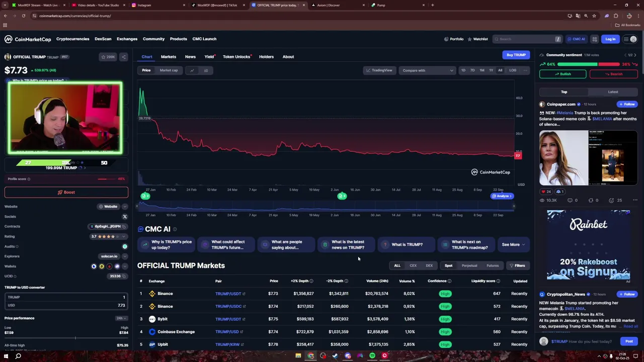Image resolution: width=644 pixels, height=362 pixels.
Task: Reload the browser page
Action: [x=24, y=16]
